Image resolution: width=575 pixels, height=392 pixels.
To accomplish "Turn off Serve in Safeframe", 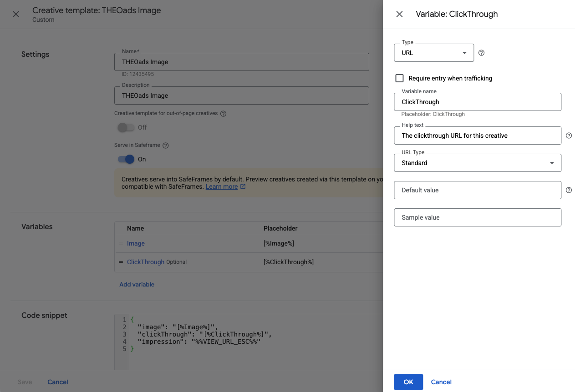I will [126, 159].
